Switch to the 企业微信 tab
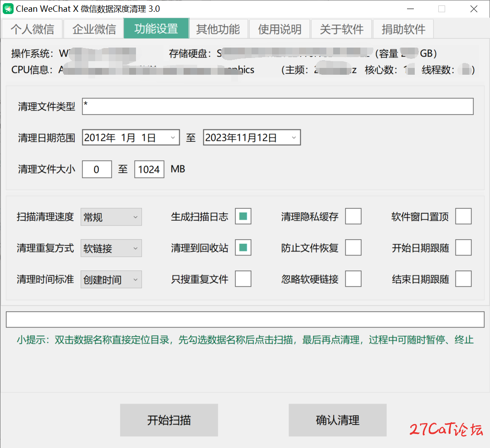The image size is (490, 448). 94,29
